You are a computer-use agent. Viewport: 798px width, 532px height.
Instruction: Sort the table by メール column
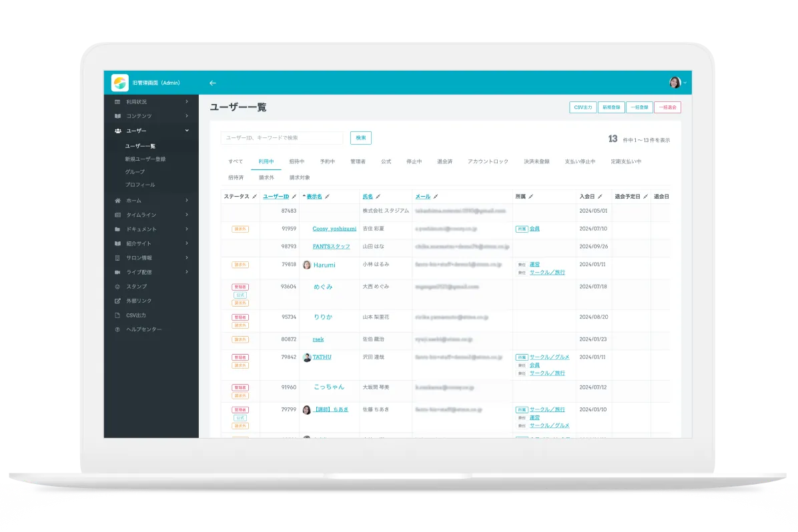(x=423, y=196)
